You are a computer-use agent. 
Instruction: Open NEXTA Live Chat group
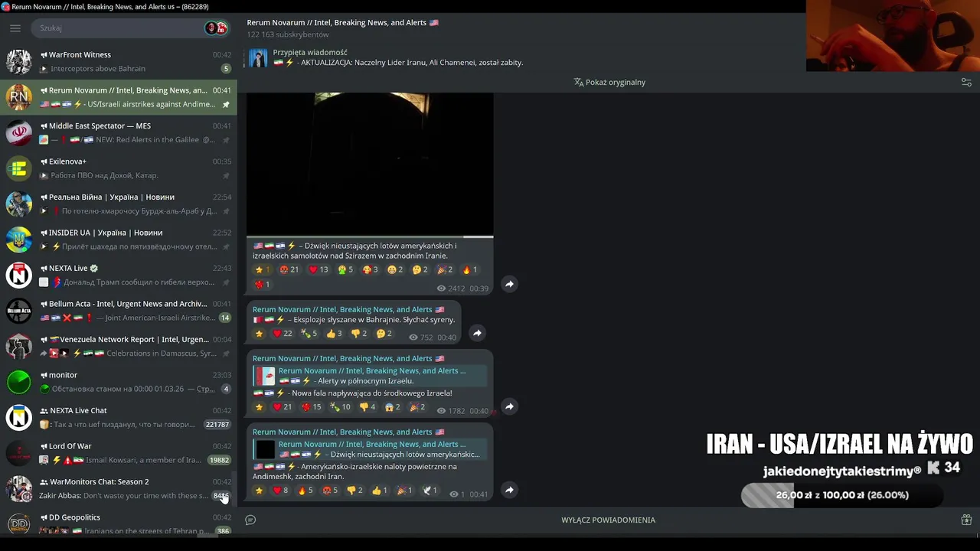pyautogui.click(x=119, y=417)
